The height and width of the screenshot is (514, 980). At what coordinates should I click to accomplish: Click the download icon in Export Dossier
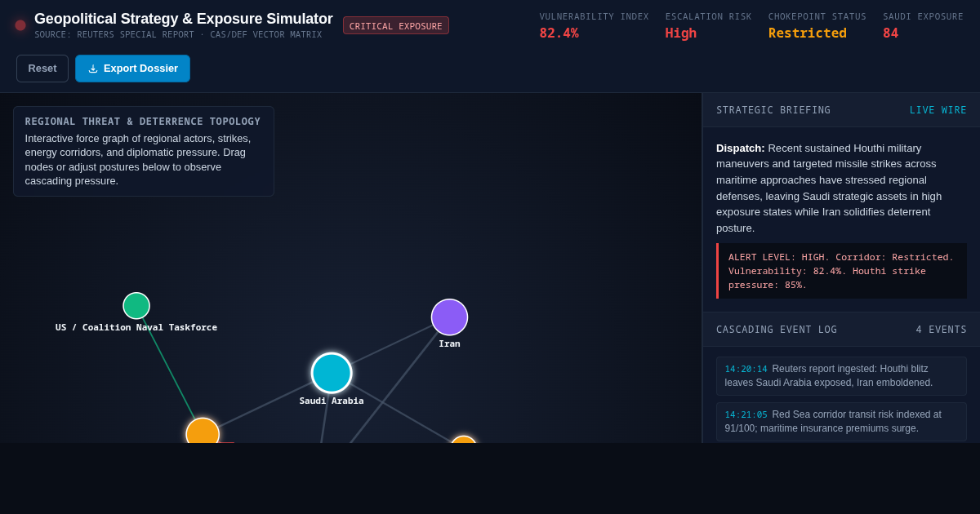[x=93, y=69]
